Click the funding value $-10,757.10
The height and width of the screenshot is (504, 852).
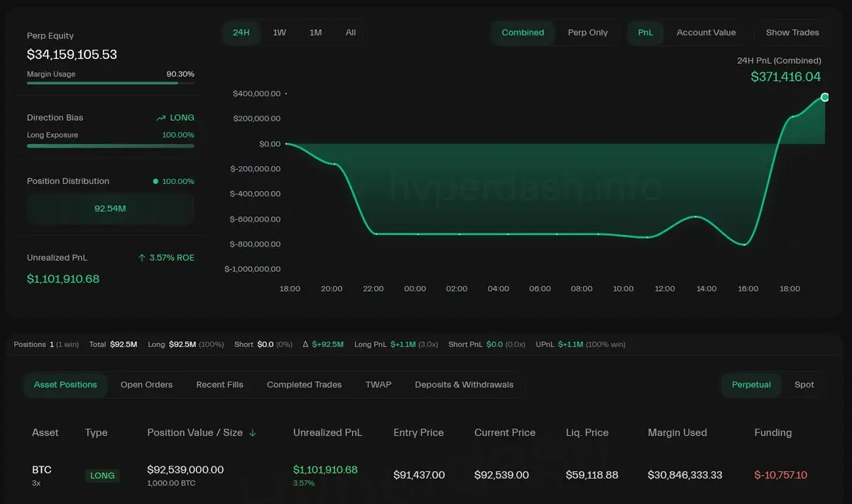pyautogui.click(x=780, y=475)
